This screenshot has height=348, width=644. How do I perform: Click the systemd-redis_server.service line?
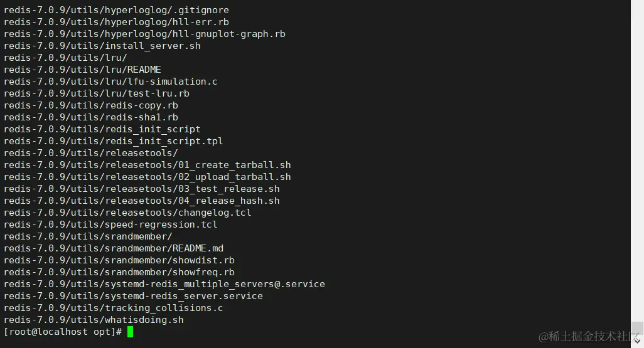[x=133, y=296]
